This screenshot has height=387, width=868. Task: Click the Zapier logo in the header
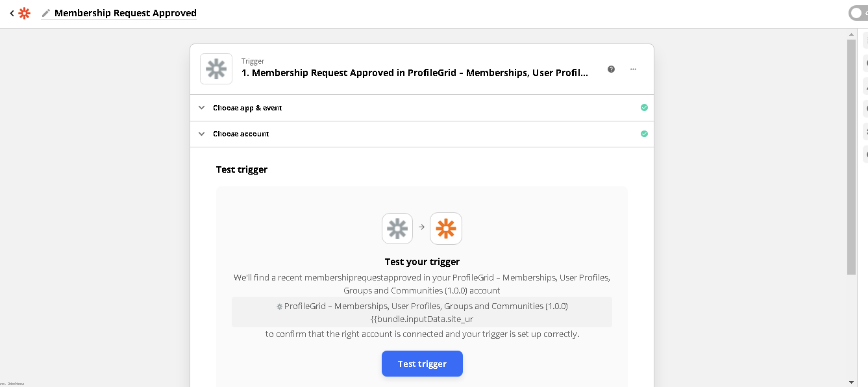(x=25, y=13)
